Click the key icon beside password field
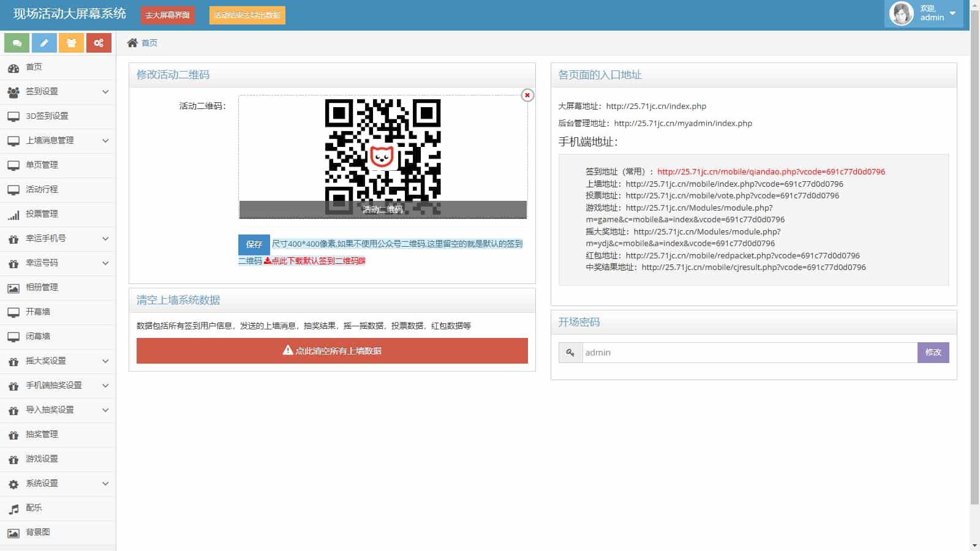The image size is (980, 551). pos(570,353)
